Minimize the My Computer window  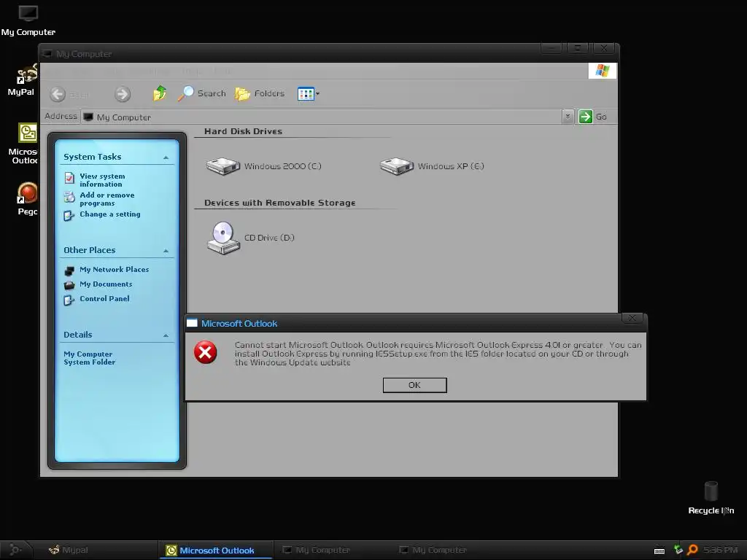point(551,47)
